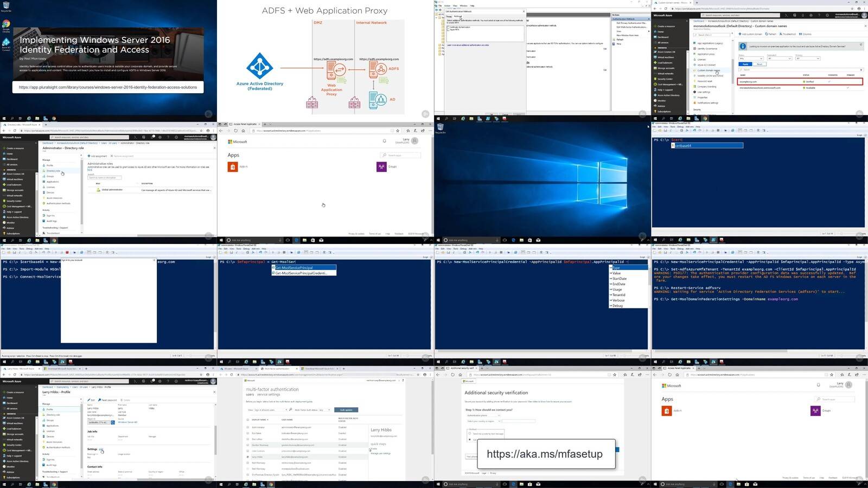The image size is (868, 488).
Task: Click Privacy link below Additional security verification
Action: 493,473
